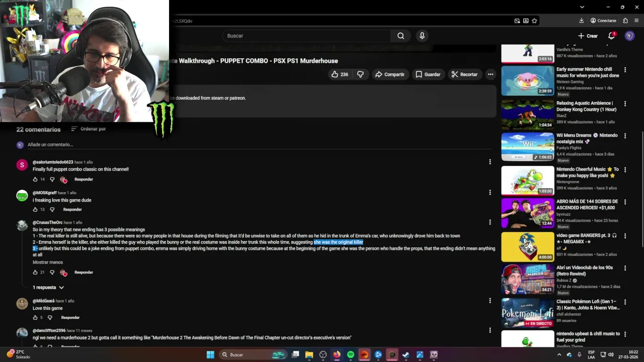
Task: Click Recortar to clip the video
Action: coord(464,74)
